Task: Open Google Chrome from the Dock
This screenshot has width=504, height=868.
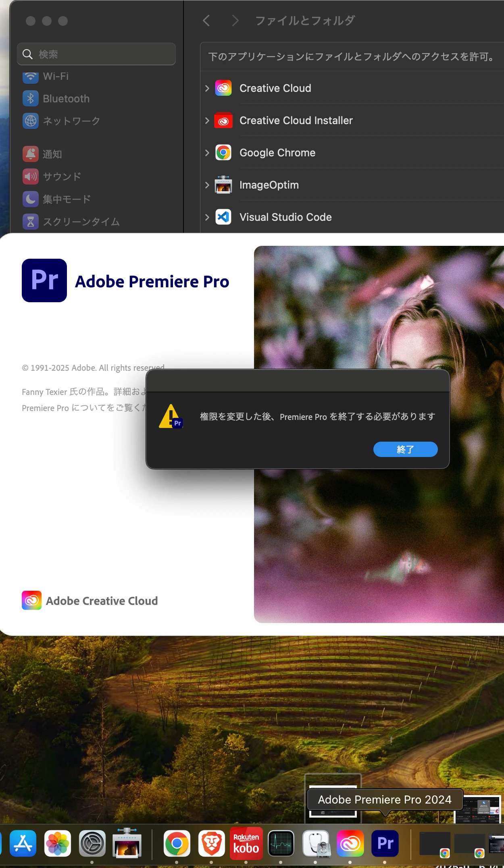Action: coord(177,843)
